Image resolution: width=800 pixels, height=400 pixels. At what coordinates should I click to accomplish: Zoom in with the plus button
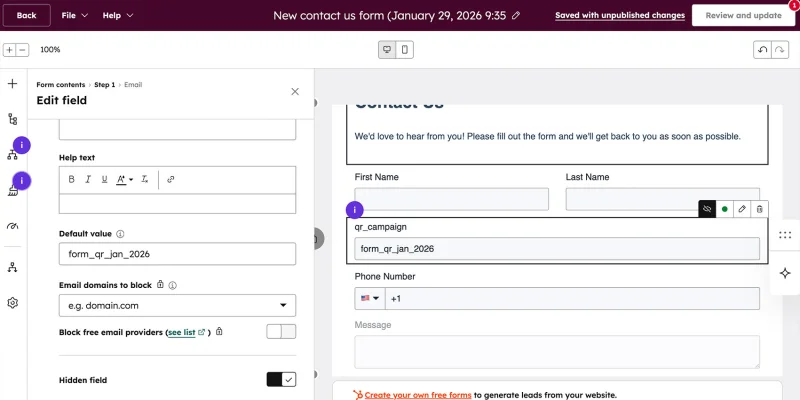pyautogui.click(x=10, y=50)
